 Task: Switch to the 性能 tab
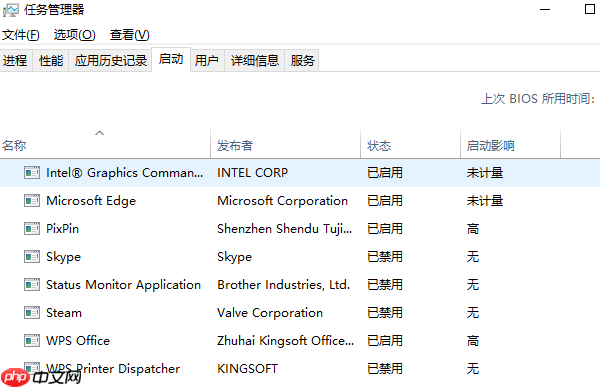[51, 60]
